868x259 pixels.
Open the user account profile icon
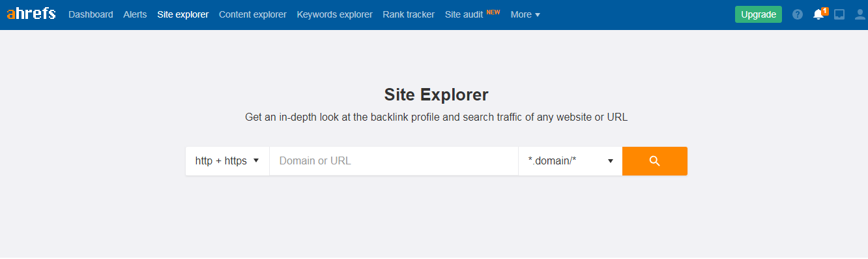(x=860, y=14)
